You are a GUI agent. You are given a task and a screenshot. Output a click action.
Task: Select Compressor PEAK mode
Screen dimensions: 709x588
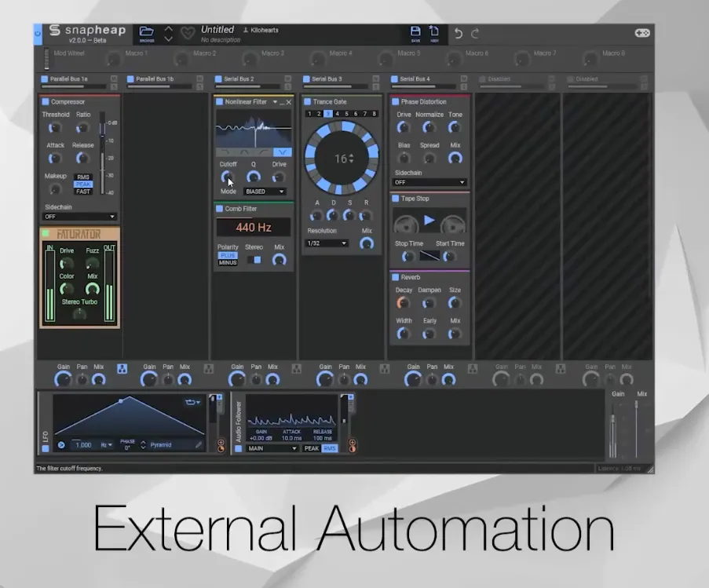tap(83, 184)
